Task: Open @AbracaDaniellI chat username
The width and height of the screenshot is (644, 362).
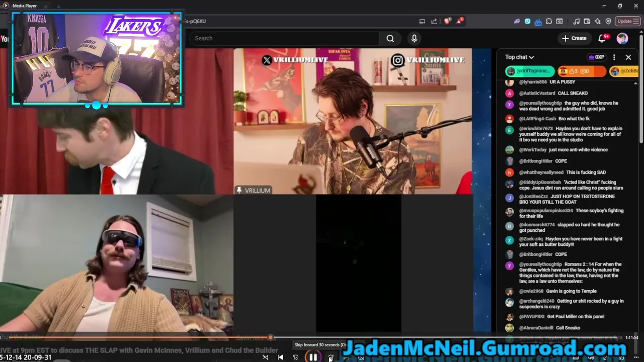Action: pyautogui.click(x=536, y=328)
